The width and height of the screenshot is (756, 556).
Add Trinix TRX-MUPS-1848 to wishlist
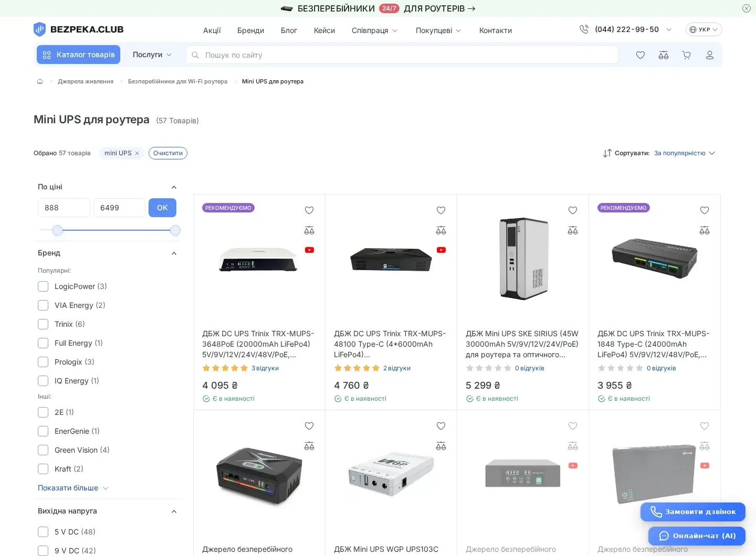[705, 210]
